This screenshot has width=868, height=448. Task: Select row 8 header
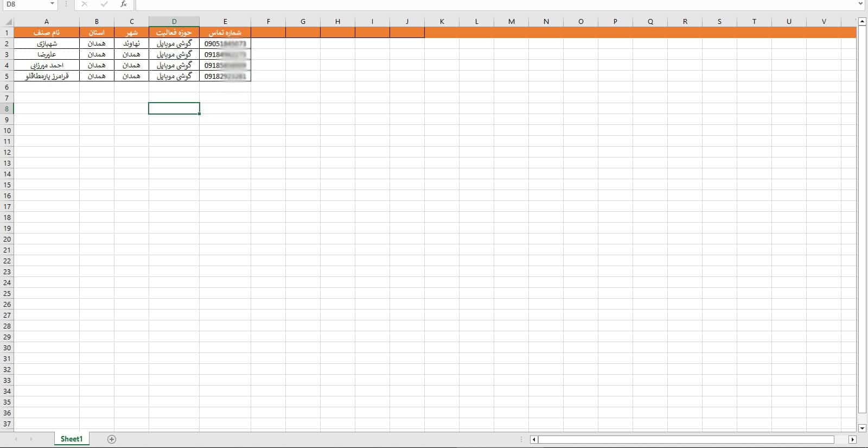7,109
